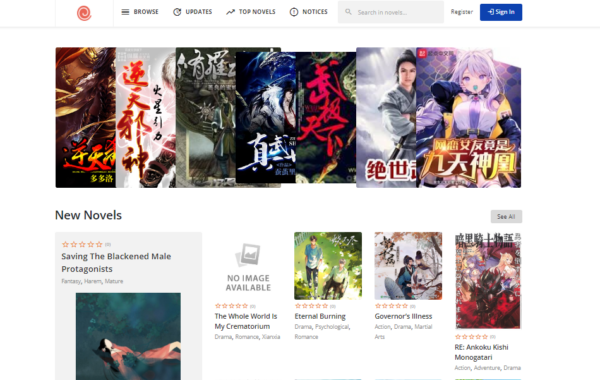Go to Top Novels
The height and width of the screenshot is (380, 600).
click(251, 12)
